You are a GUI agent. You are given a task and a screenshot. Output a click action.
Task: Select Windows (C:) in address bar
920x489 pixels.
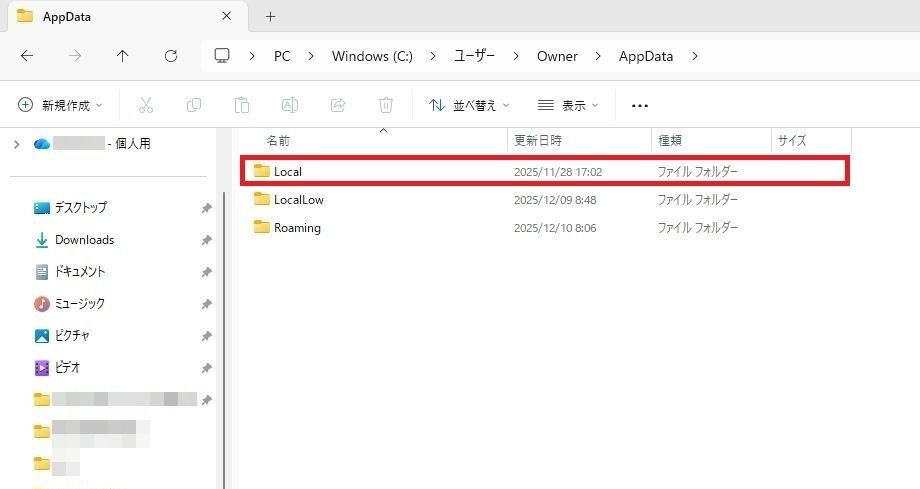(x=372, y=56)
